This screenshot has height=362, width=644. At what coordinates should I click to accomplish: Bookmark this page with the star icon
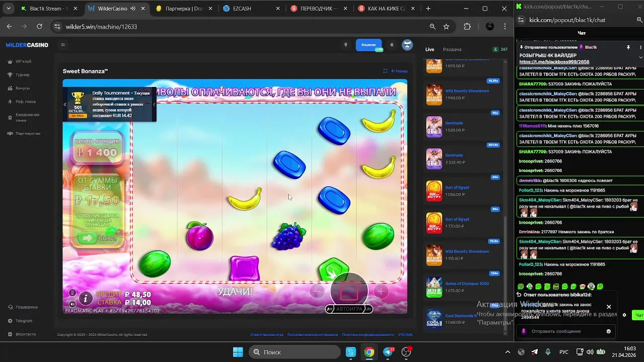pos(446,27)
